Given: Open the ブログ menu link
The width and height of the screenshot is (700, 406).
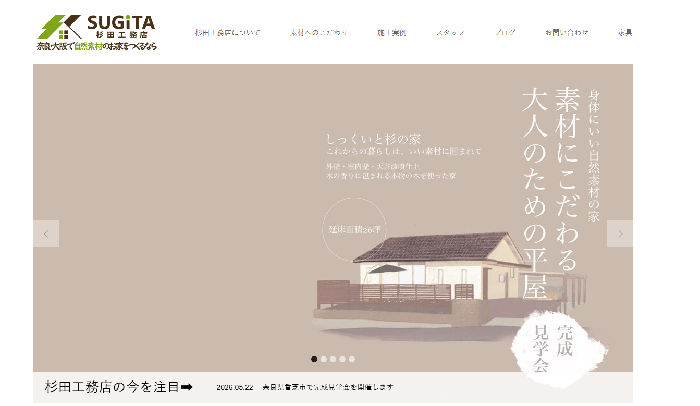Looking at the screenshot, I should (505, 33).
